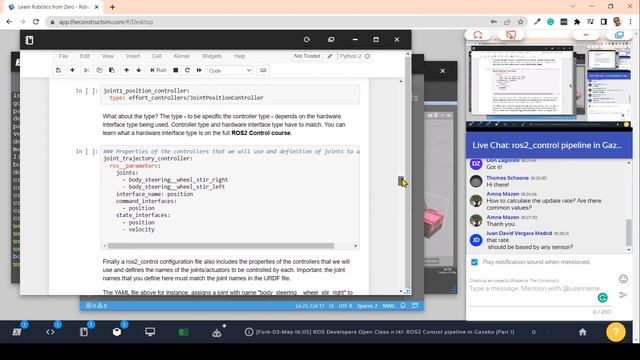This screenshot has height=360, width=640.
Task: Restart and run all cells with fast-forward icon
Action: 199,70
